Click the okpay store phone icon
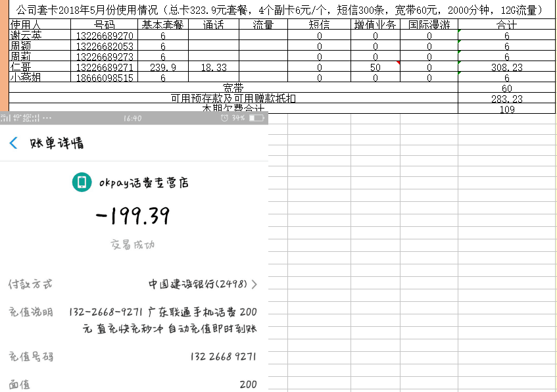The width and height of the screenshot is (557, 392). (82, 182)
